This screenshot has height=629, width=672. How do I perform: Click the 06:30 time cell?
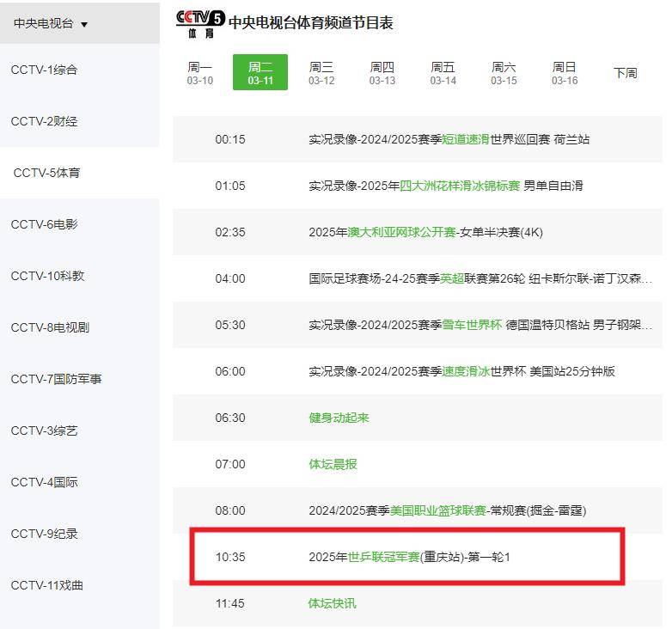tap(230, 418)
